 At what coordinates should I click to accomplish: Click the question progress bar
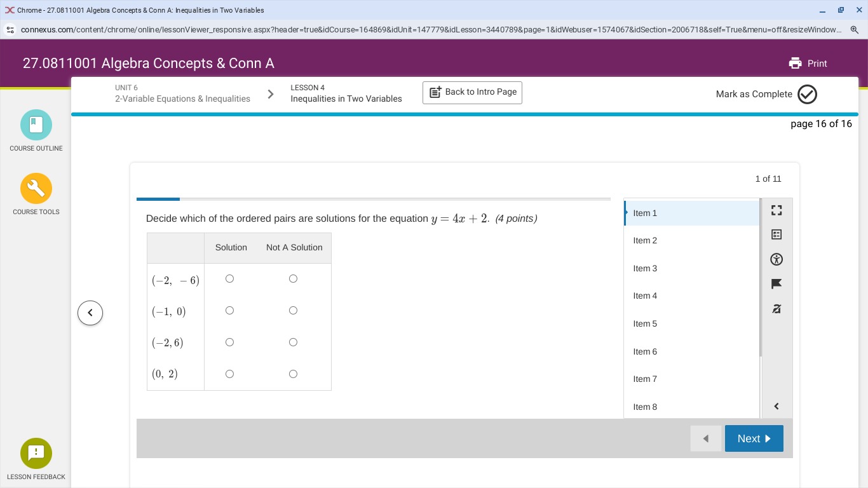click(x=374, y=199)
